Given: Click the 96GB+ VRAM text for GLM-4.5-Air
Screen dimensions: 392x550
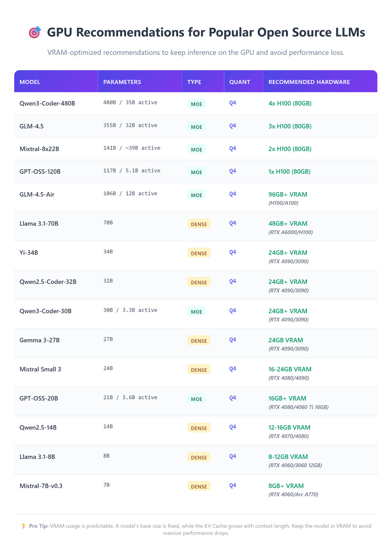Looking at the screenshot, I should (x=288, y=194).
